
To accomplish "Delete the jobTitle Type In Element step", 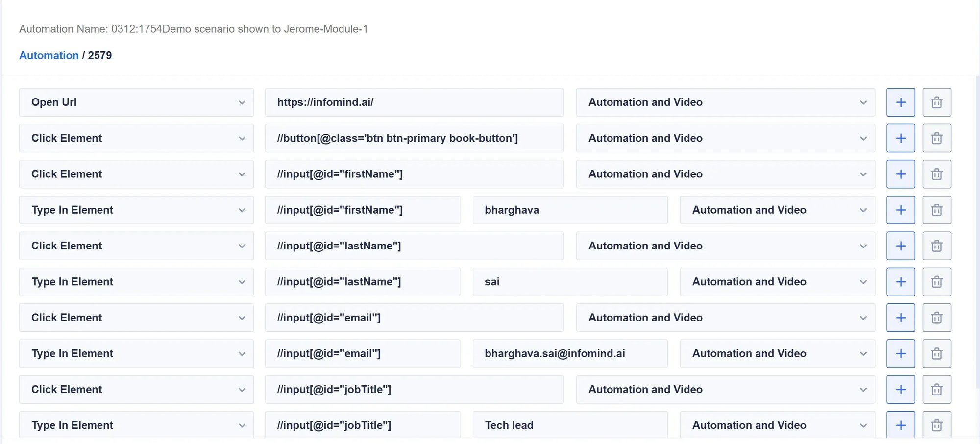I will pyautogui.click(x=936, y=425).
